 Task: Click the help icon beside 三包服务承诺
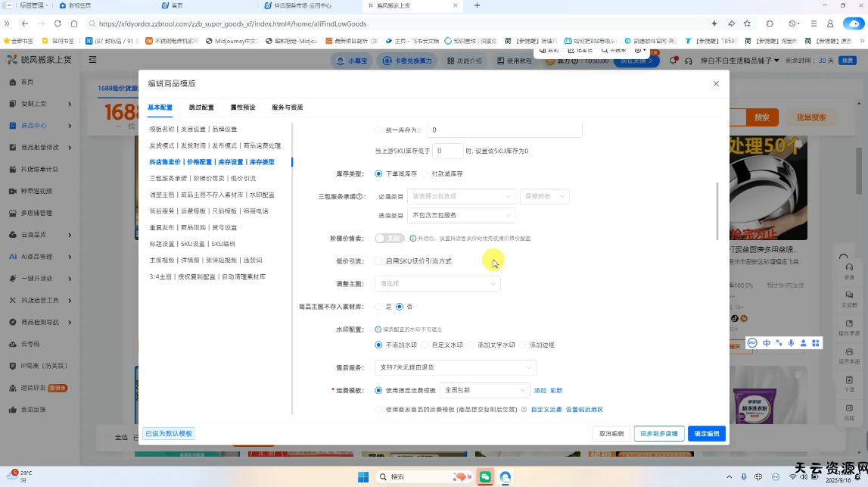tap(360, 196)
